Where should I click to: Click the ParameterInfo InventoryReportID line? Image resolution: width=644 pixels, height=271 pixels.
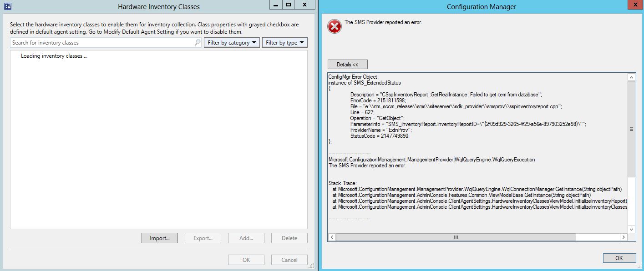pos(468,124)
